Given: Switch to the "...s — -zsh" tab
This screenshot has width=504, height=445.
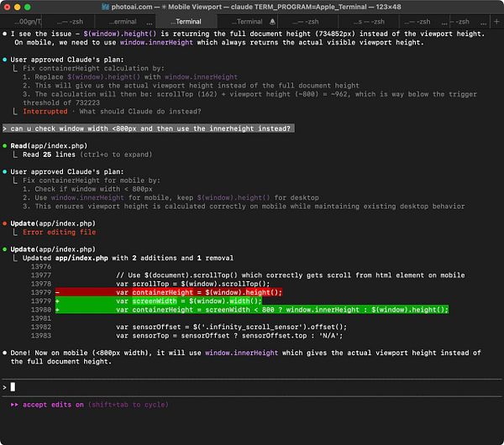Looking at the screenshot, I should 369,22.
